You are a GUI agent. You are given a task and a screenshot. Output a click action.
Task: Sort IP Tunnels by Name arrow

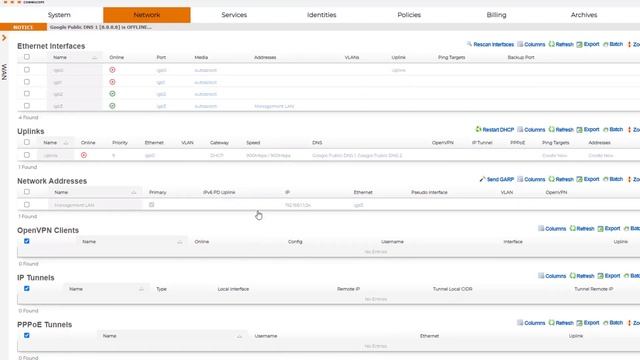[x=141, y=289]
